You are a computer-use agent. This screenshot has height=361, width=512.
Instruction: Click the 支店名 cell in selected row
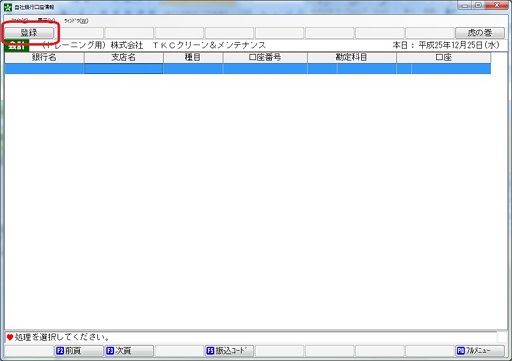click(124, 69)
